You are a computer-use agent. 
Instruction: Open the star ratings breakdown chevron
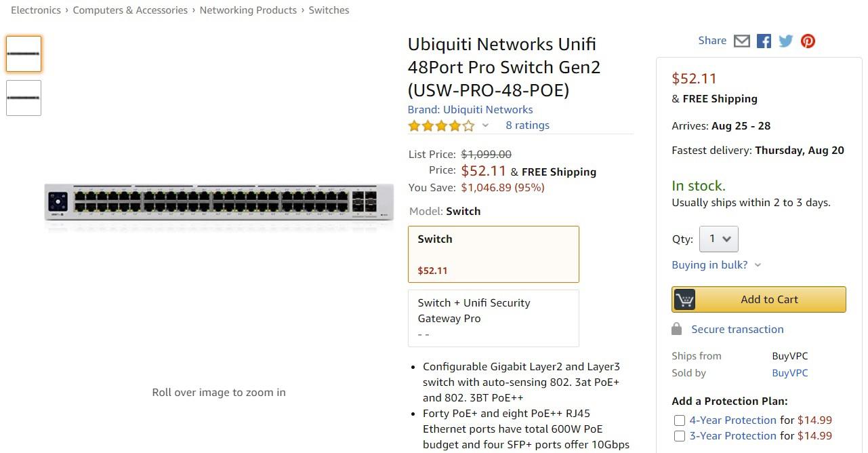[484, 126]
